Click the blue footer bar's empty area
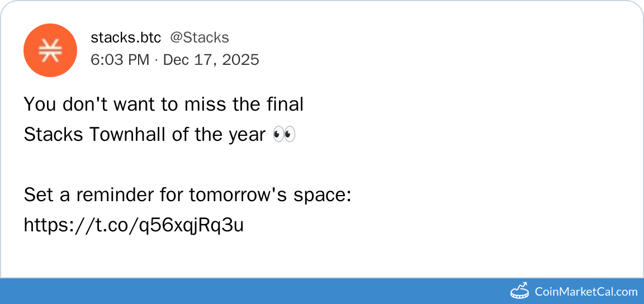 [x=252, y=291]
